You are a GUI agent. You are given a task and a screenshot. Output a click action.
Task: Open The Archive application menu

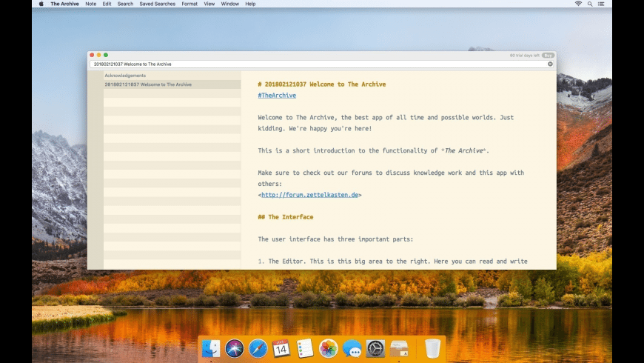(x=64, y=4)
